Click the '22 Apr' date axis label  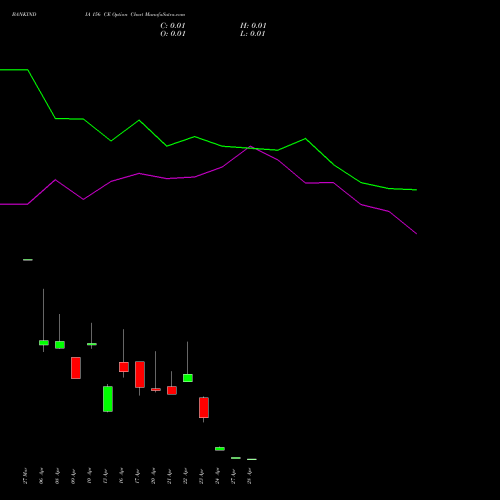(x=186, y=476)
